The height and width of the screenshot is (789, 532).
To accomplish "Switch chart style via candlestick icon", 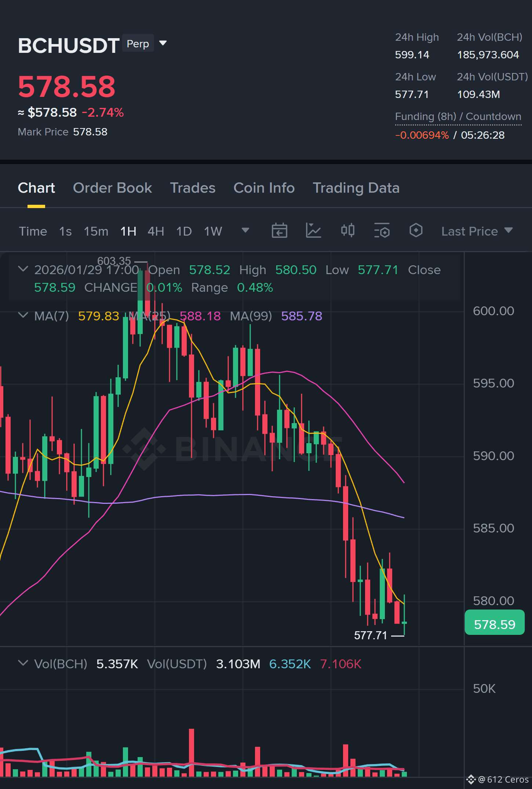I will tap(347, 230).
